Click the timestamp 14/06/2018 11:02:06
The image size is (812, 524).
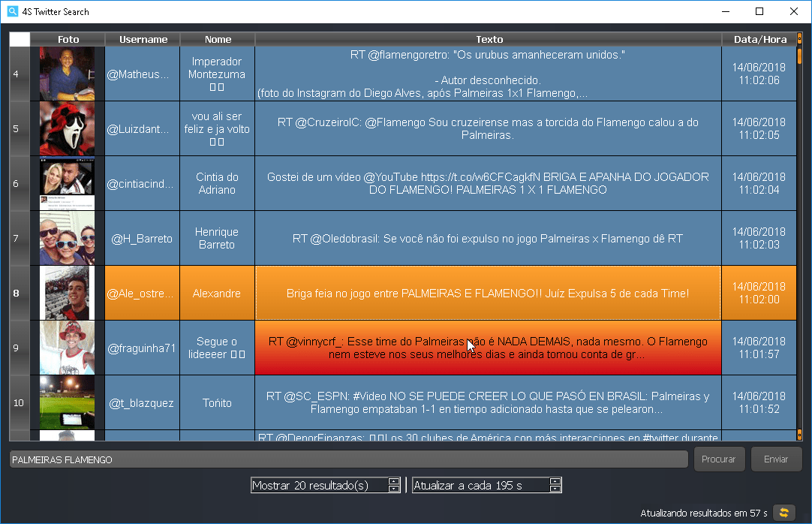click(759, 74)
